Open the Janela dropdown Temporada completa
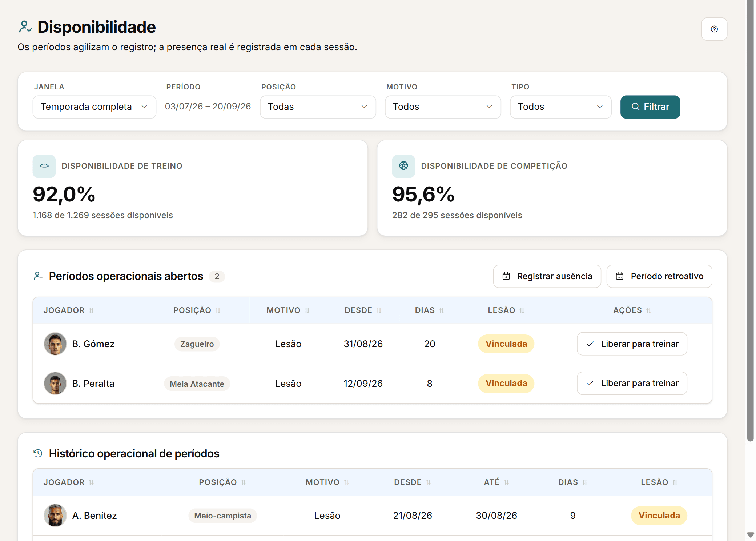The image size is (756, 541). click(x=94, y=107)
